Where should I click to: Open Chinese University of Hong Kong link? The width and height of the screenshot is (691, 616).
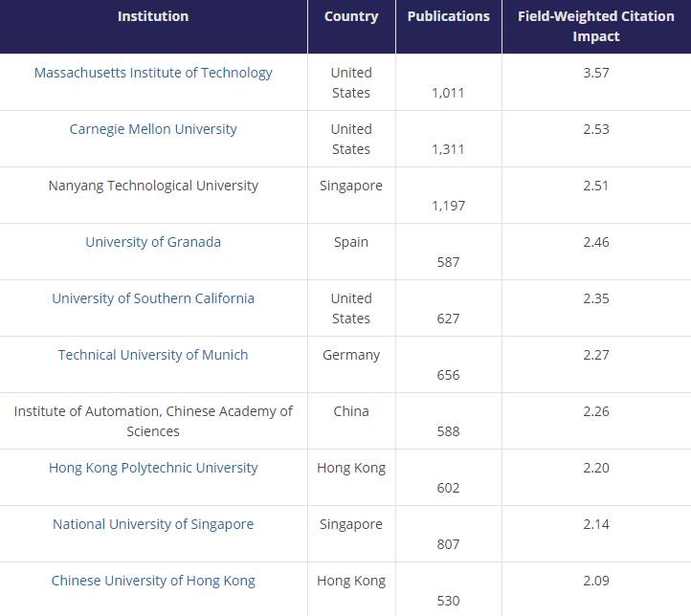click(153, 581)
